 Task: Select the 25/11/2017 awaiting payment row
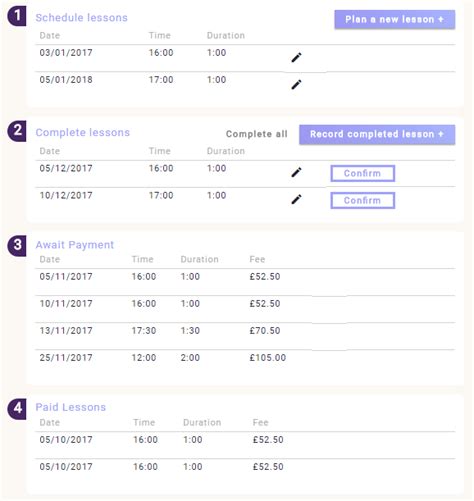pos(245,358)
